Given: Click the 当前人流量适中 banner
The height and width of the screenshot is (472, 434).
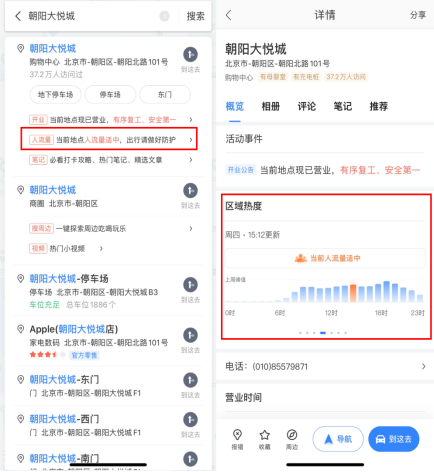Looking at the screenshot, I should point(325,258).
